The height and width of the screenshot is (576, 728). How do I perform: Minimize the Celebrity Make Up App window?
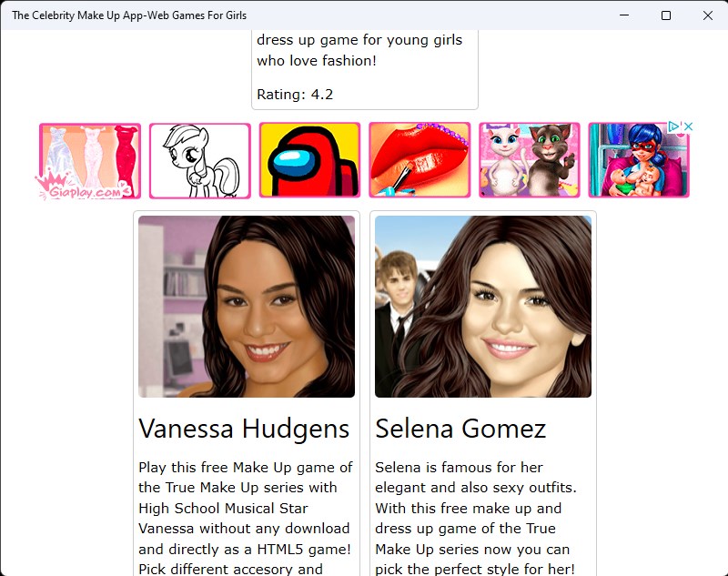[x=624, y=15]
